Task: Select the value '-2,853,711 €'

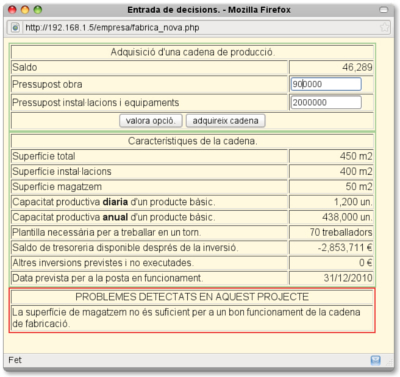Action: [345, 248]
